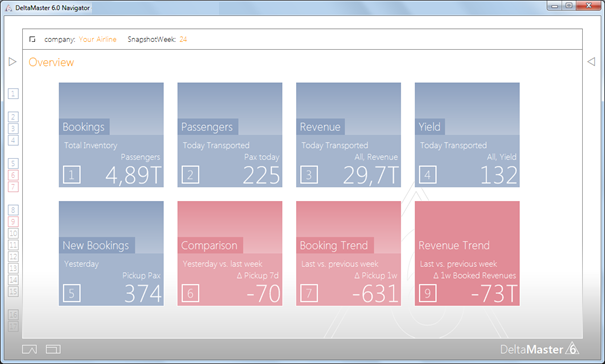
Task: Open the red Comparison tile
Action: point(230,253)
